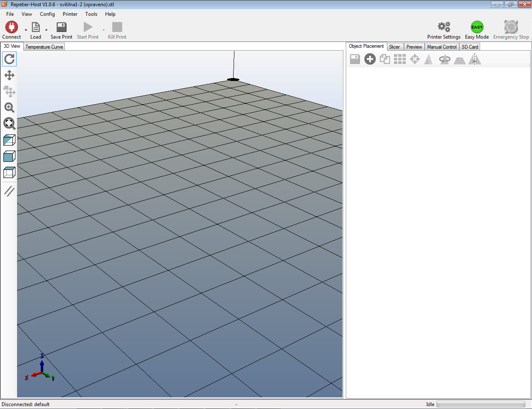The height and width of the screenshot is (409, 532).
Task: Expand the Start Print dropdown arrow
Action: (x=103, y=30)
